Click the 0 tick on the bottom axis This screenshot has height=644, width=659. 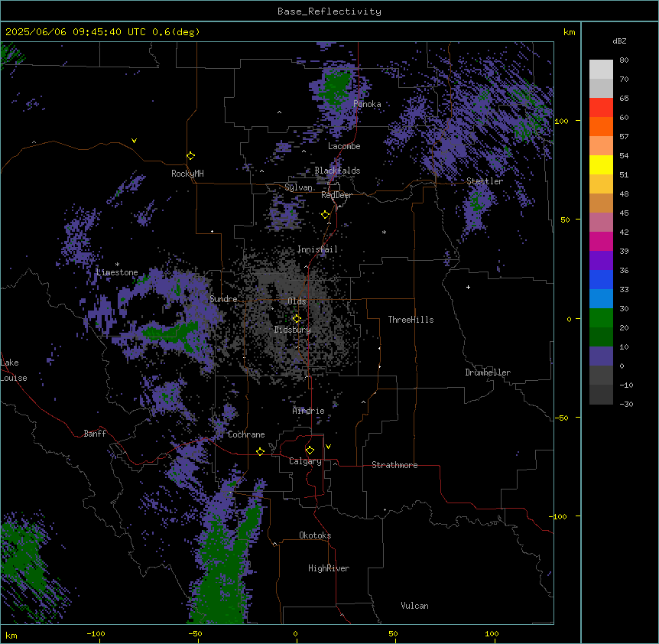point(295,633)
